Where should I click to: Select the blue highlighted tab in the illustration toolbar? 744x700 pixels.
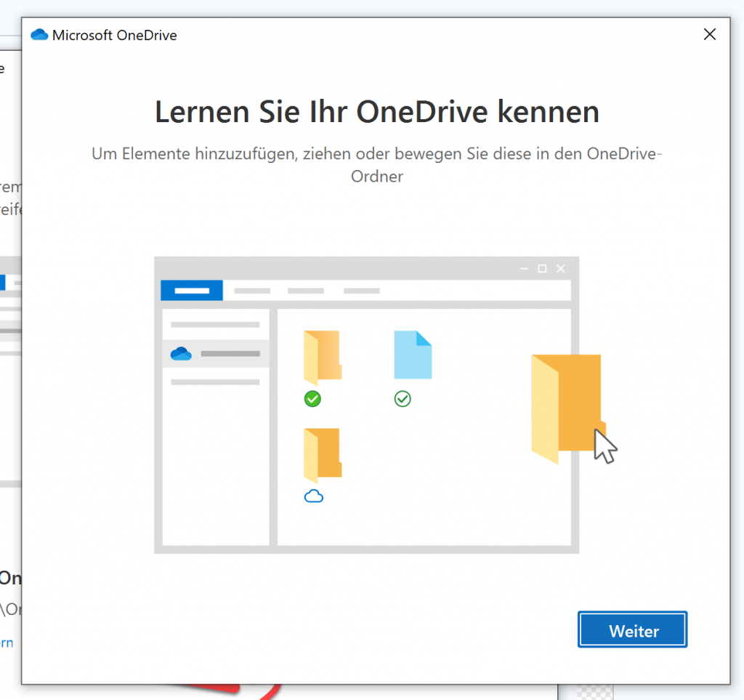(191, 290)
